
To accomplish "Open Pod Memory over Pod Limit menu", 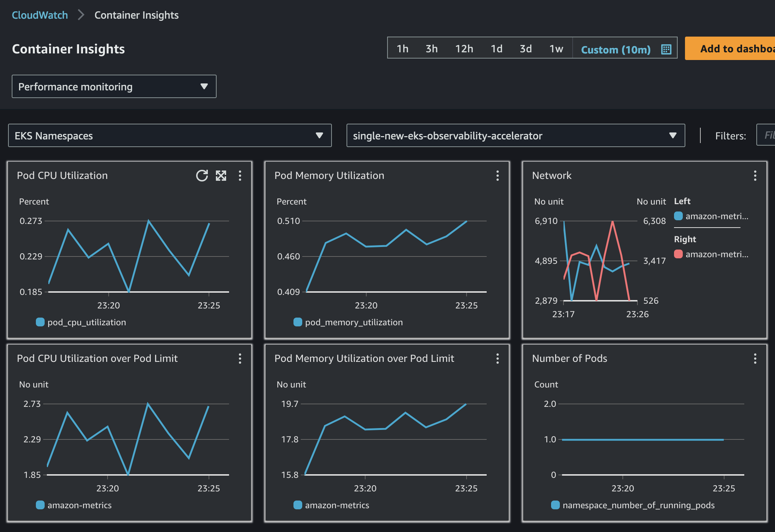I will (497, 359).
